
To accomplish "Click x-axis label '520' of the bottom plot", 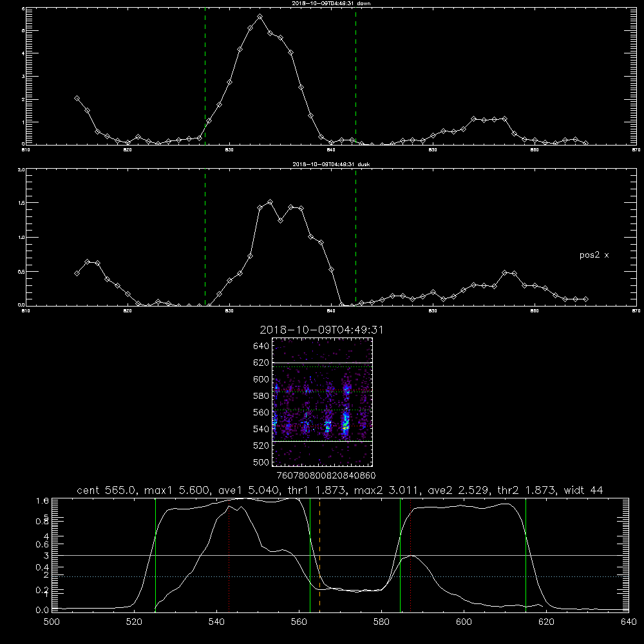I will [x=135, y=622].
